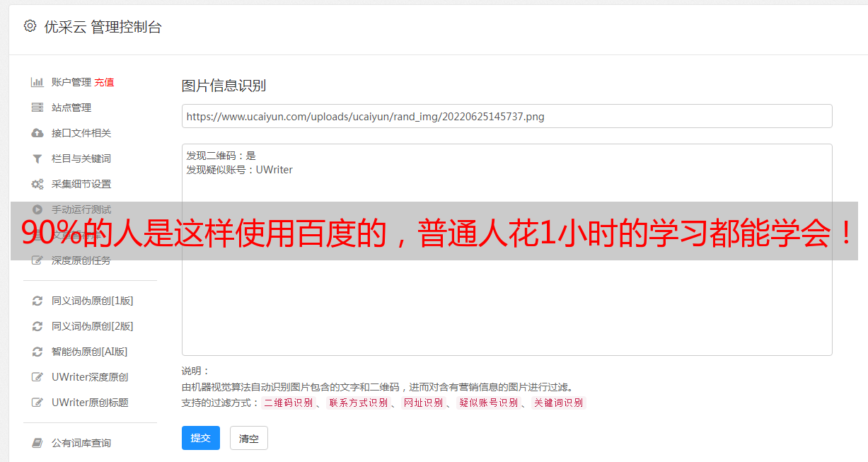This screenshot has height=462, width=868.
Task: Click the refresh icon for 同义词伪原创[1版]
Action: [37, 301]
